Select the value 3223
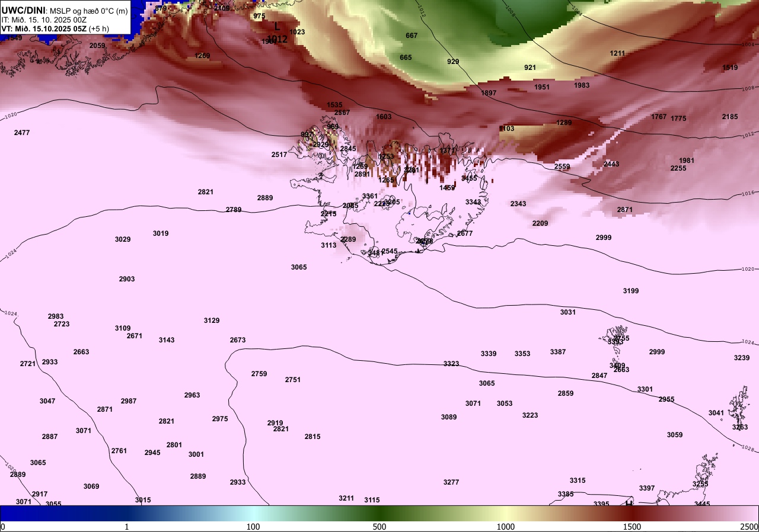 (x=530, y=415)
